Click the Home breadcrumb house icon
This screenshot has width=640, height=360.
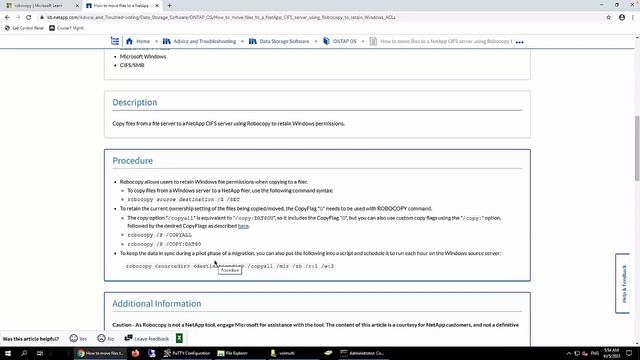coord(129,41)
